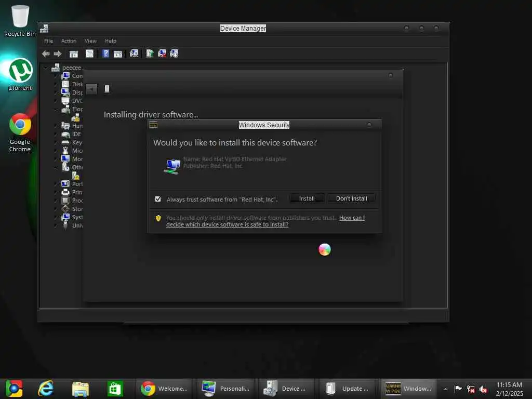
Task: Open the µTorrent desktop icon
Action: coord(20,75)
